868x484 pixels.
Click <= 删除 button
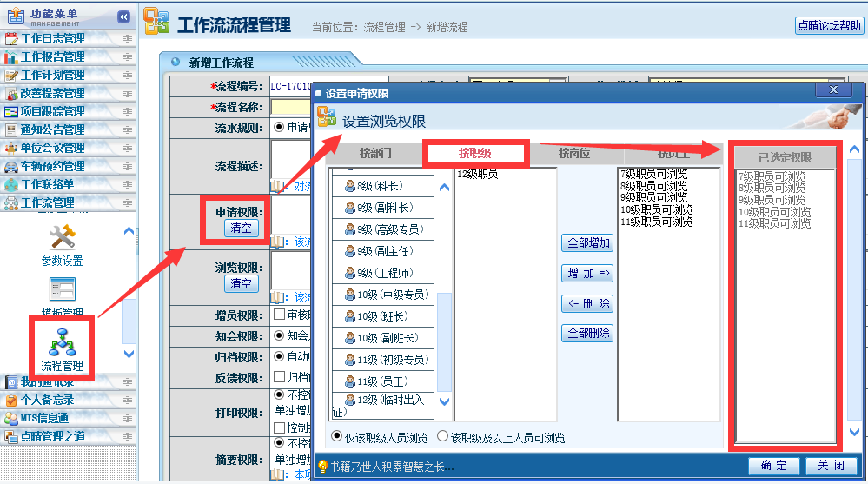pyautogui.click(x=588, y=303)
